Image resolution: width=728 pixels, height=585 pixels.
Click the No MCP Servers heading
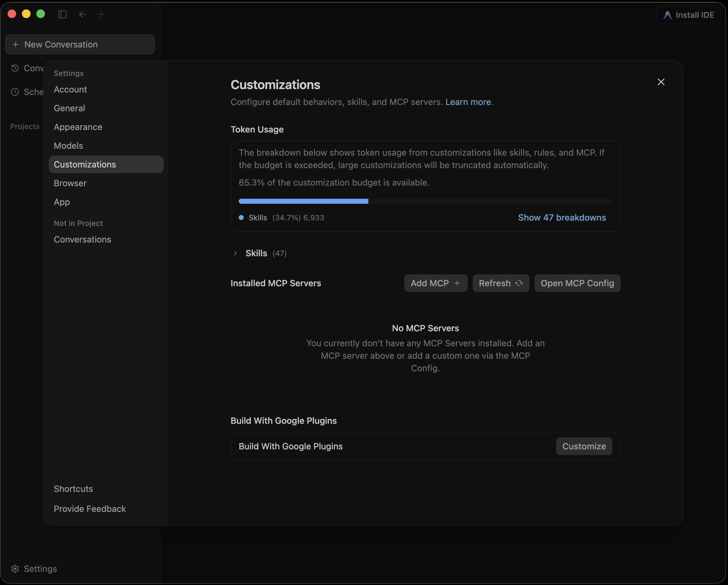point(426,328)
